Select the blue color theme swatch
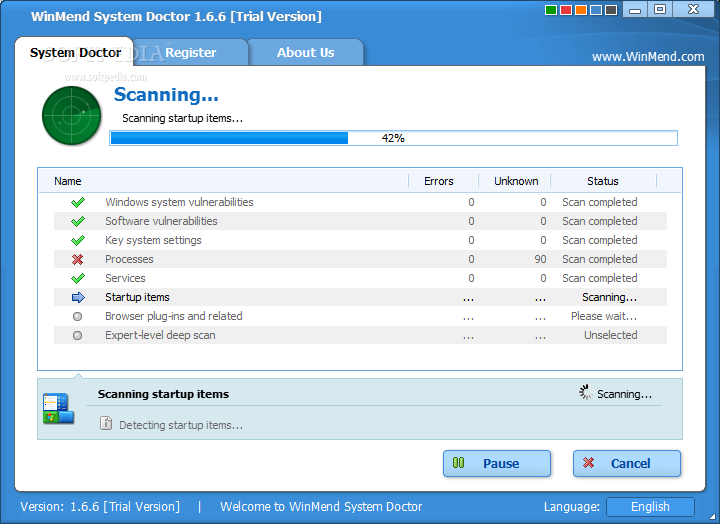 point(596,10)
